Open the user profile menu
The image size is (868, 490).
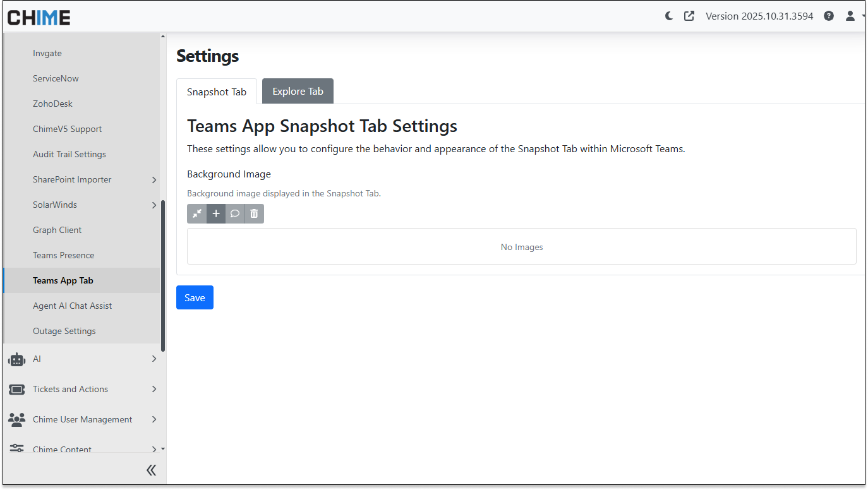(850, 16)
